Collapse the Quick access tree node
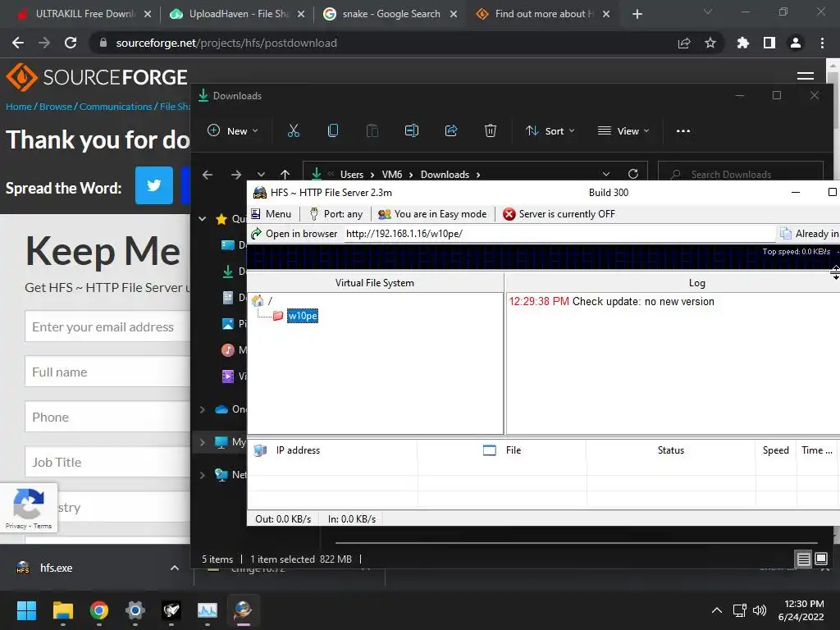 pos(203,218)
